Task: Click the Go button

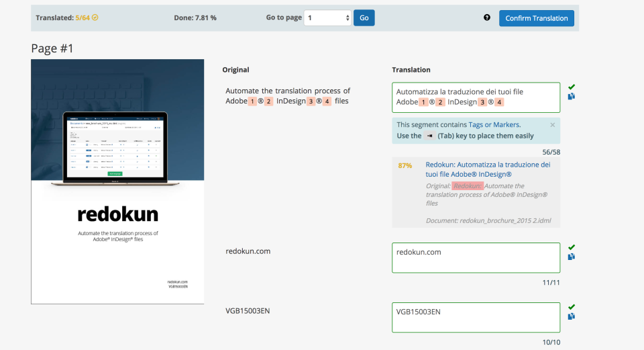Action: (364, 17)
